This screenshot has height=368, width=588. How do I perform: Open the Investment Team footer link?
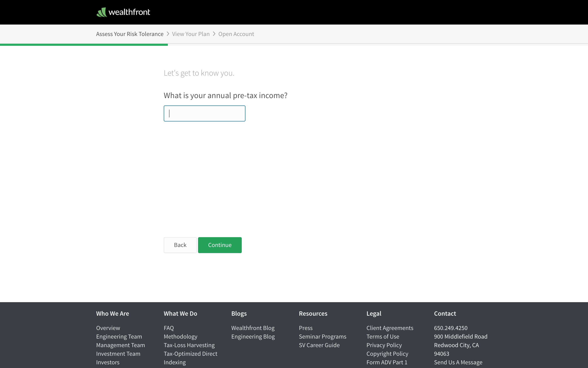[x=118, y=354]
